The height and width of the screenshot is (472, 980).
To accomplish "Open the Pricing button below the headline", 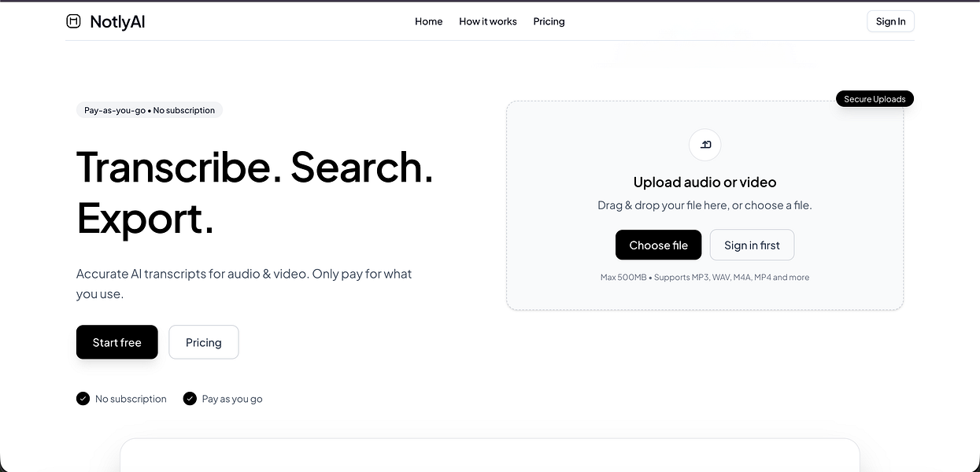I will point(204,342).
